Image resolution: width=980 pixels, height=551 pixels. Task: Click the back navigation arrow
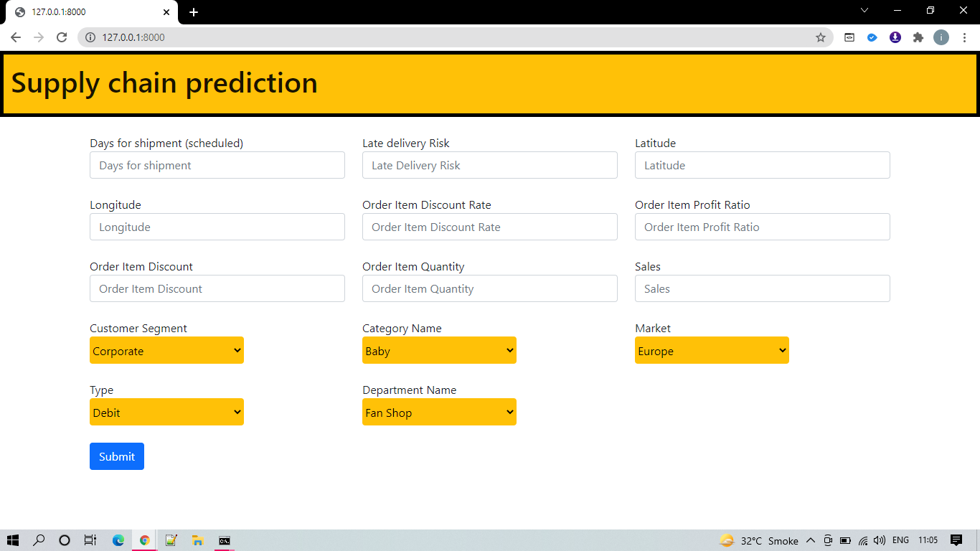coord(15,37)
